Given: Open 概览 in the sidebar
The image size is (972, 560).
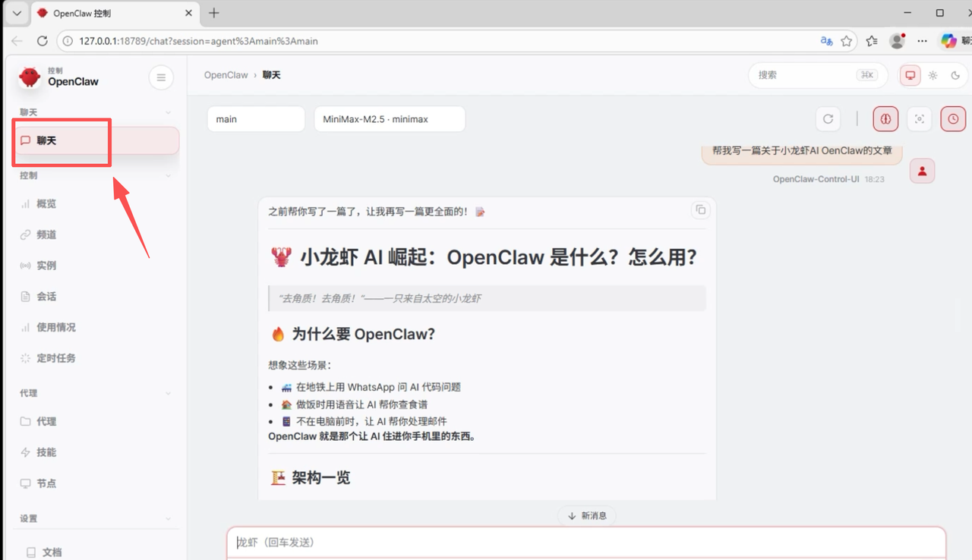Looking at the screenshot, I should pyautogui.click(x=97, y=204).
